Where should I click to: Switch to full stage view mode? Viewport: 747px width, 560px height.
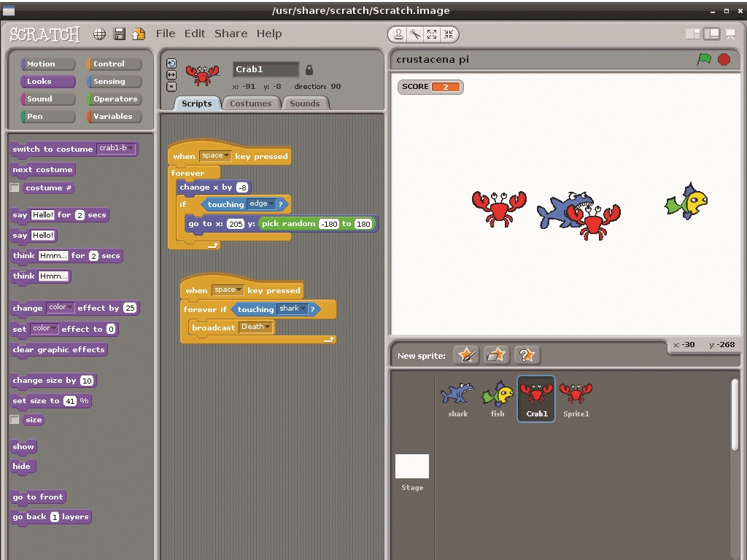coord(711,34)
